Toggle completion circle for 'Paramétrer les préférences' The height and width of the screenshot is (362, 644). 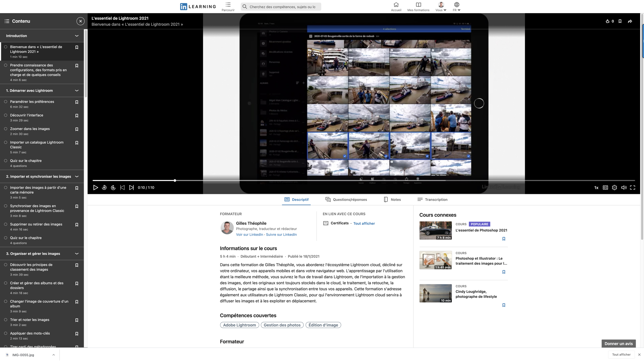click(x=6, y=101)
